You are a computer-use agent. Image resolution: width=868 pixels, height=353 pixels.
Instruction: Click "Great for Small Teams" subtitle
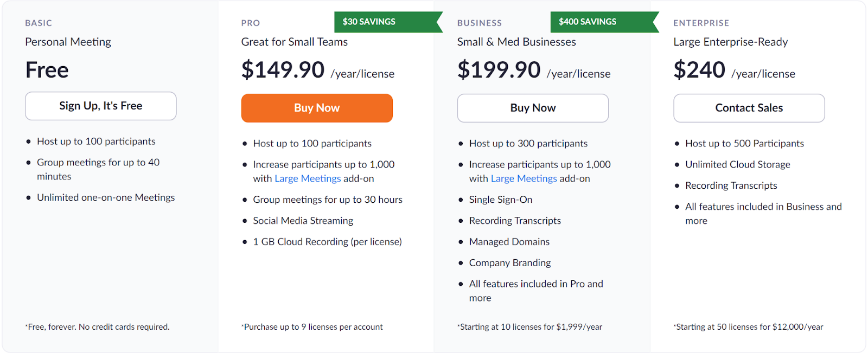click(x=294, y=42)
